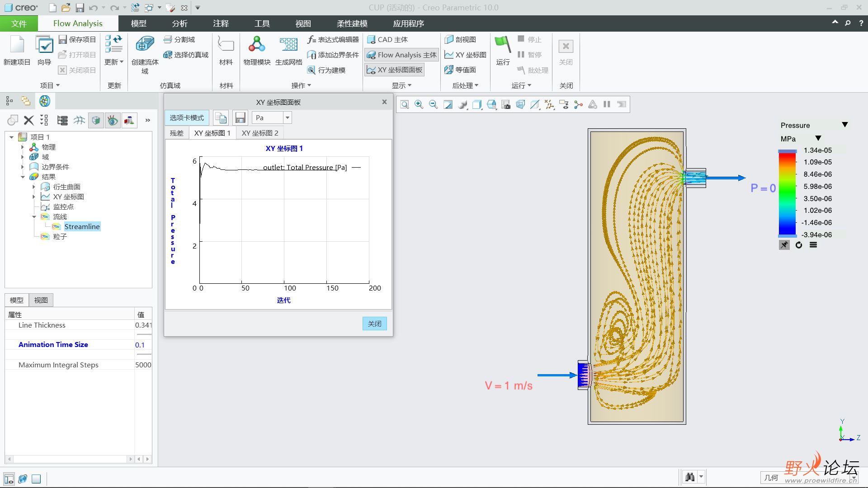Click the reset legend circular arrow icon
This screenshot has width=868, height=488.
click(799, 245)
